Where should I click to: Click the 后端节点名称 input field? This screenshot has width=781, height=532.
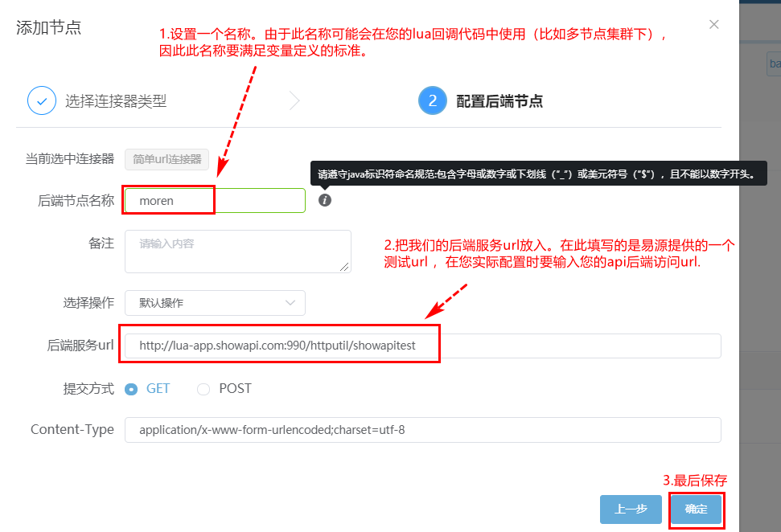coord(215,201)
